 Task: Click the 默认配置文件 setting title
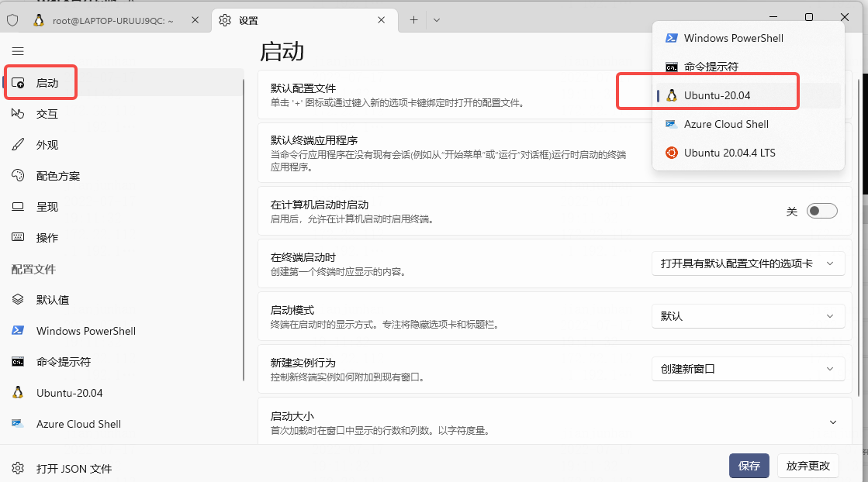click(303, 88)
